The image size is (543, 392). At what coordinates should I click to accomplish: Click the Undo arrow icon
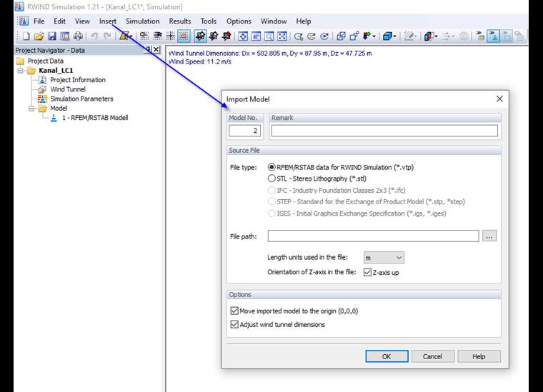[x=94, y=36]
